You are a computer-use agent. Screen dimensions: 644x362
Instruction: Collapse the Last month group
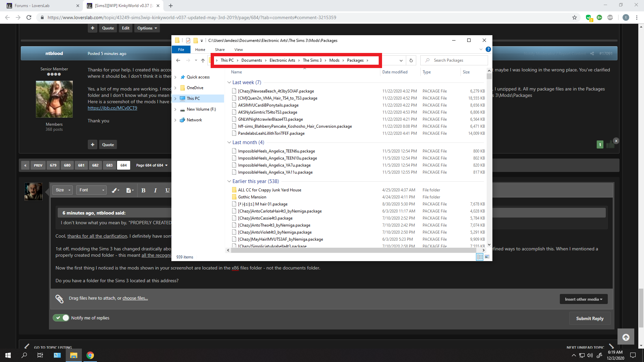(229, 142)
